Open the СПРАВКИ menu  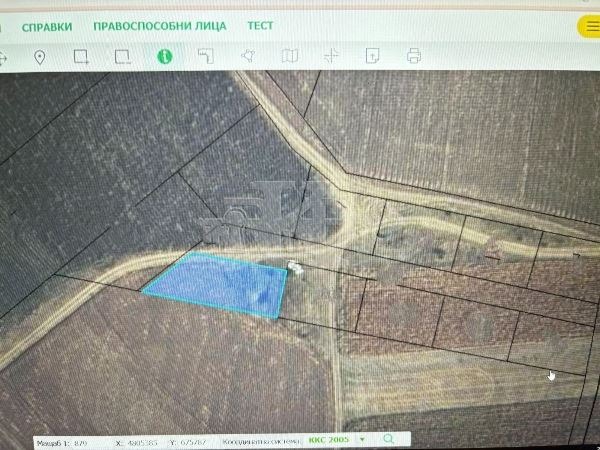[x=47, y=26]
